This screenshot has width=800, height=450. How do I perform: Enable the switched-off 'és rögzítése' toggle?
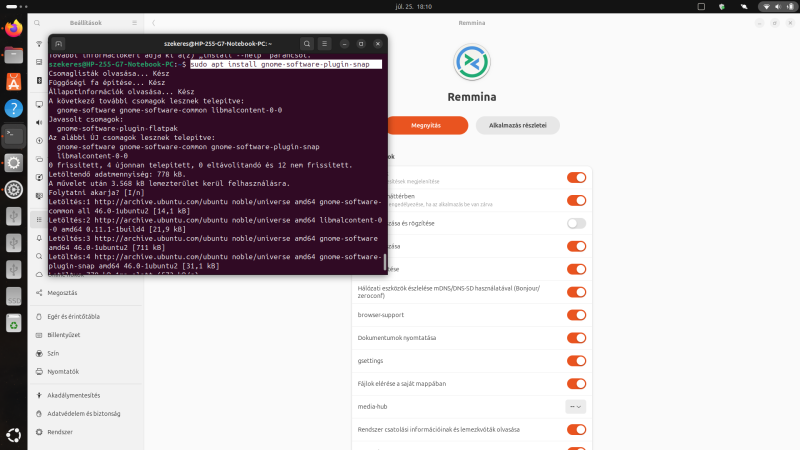coord(577,223)
